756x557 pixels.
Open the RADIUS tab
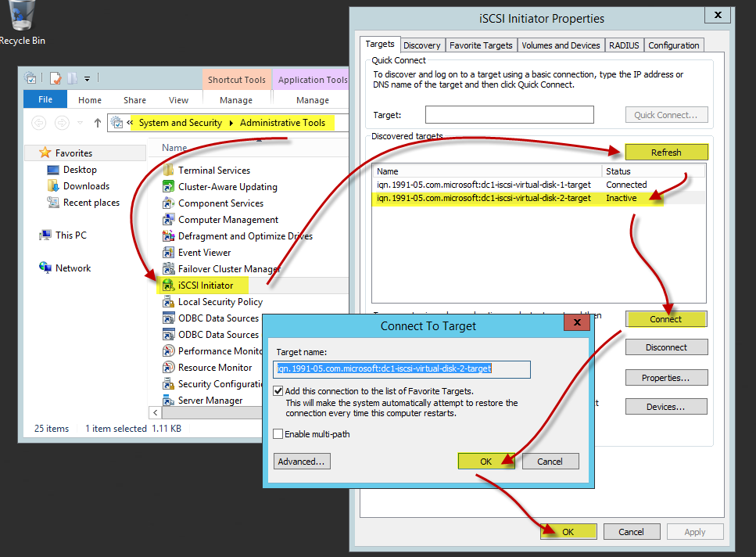coord(624,45)
